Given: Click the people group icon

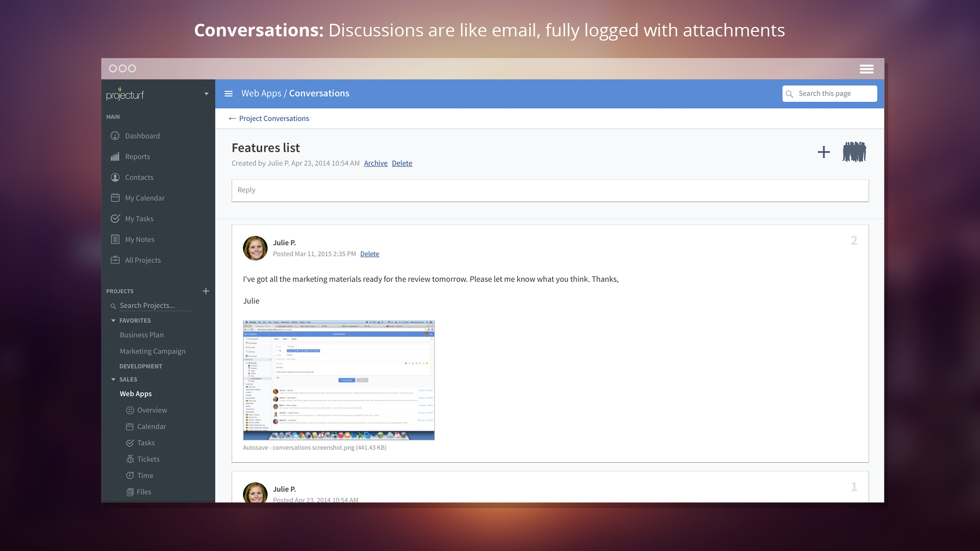Looking at the screenshot, I should tap(854, 152).
